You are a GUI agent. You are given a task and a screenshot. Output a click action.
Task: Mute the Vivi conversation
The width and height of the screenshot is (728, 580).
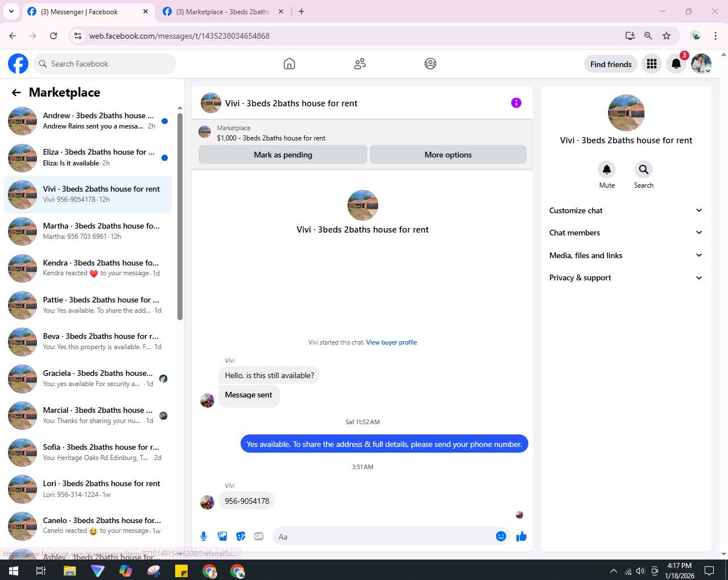607,169
